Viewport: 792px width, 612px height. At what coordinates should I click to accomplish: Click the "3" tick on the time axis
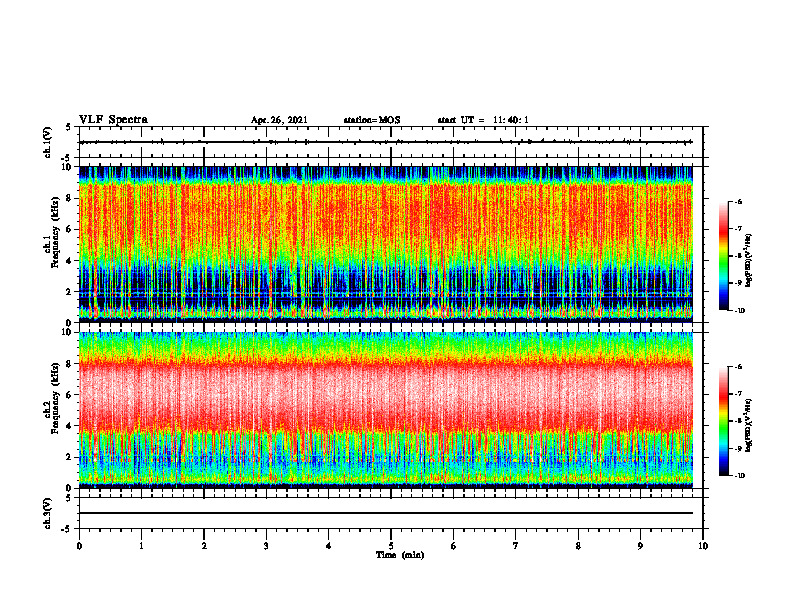pyautogui.click(x=266, y=546)
